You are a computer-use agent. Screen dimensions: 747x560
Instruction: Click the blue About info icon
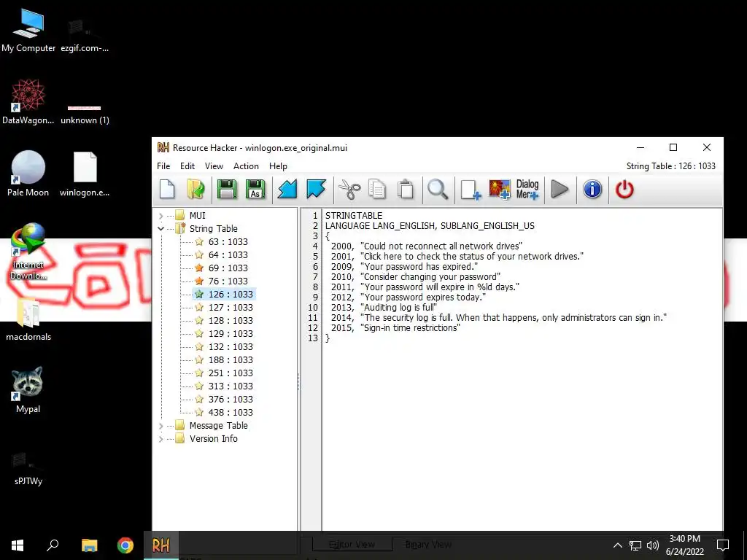pyautogui.click(x=592, y=190)
